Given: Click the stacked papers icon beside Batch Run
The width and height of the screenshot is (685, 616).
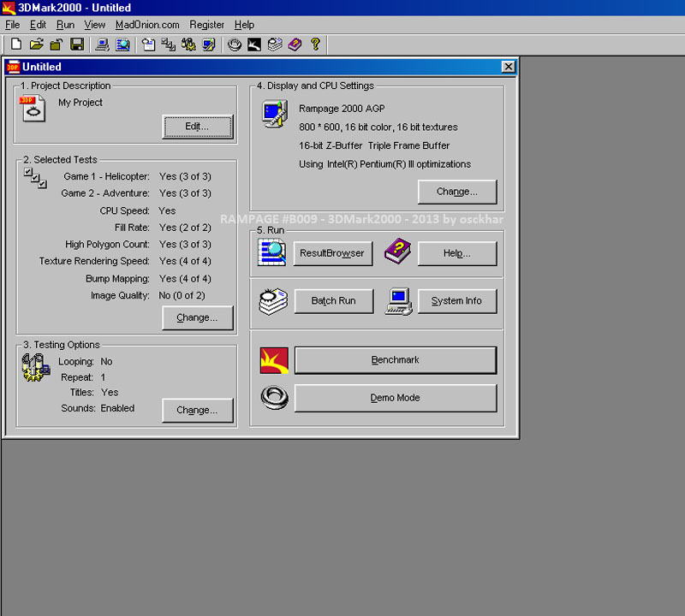Looking at the screenshot, I should (273, 301).
